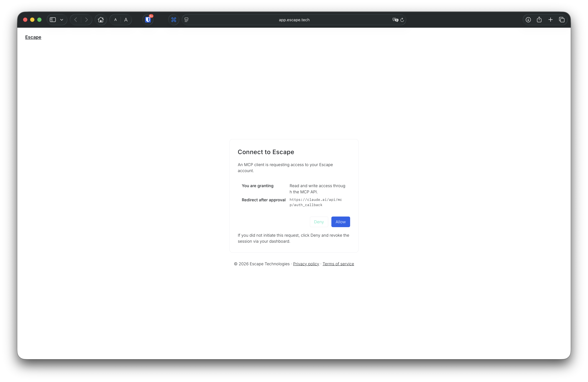The image size is (588, 382).
Task: Toggle the Safari sidebar visibility
Action: tap(53, 20)
